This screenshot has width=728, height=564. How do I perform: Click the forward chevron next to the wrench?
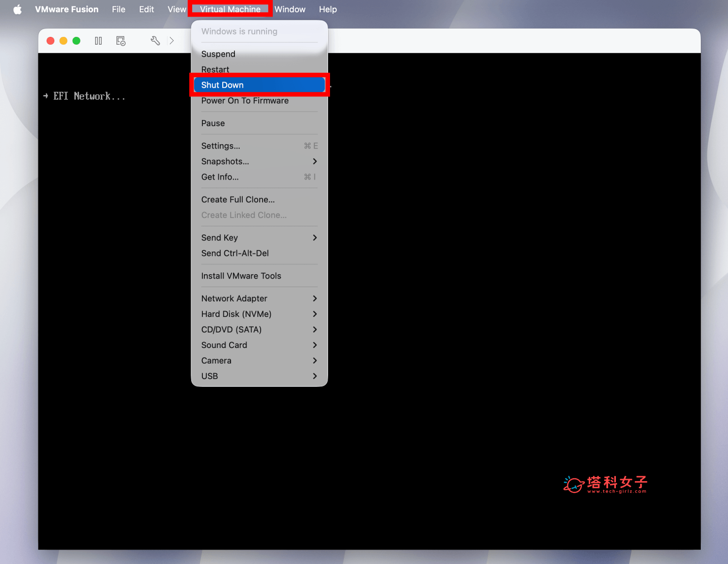pyautogui.click(x=171, y=41)
